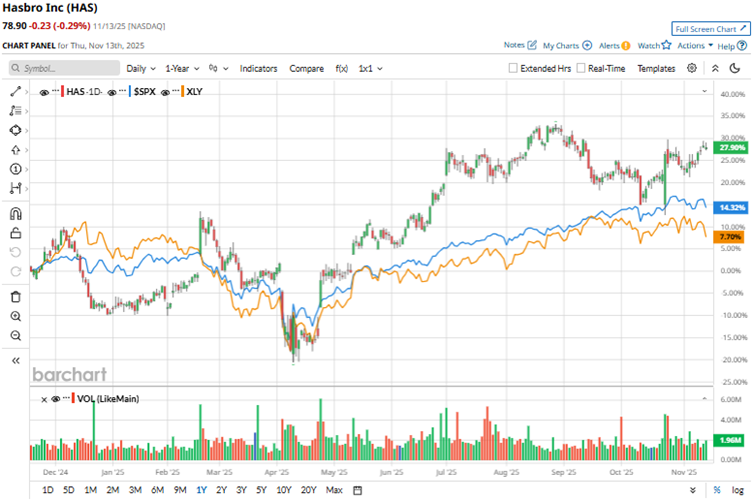Select the 20Y time range
Screen dimensions: 752x500
308,490
